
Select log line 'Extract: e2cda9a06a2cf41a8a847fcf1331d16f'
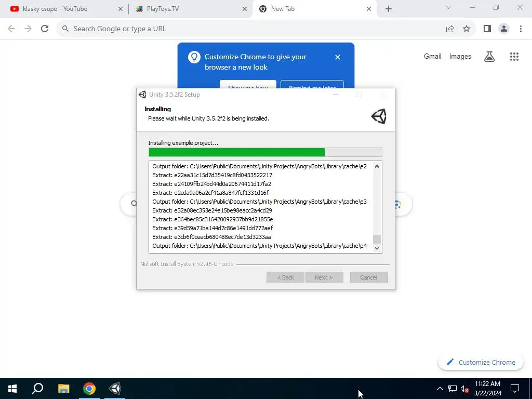[x=210, y=193]
